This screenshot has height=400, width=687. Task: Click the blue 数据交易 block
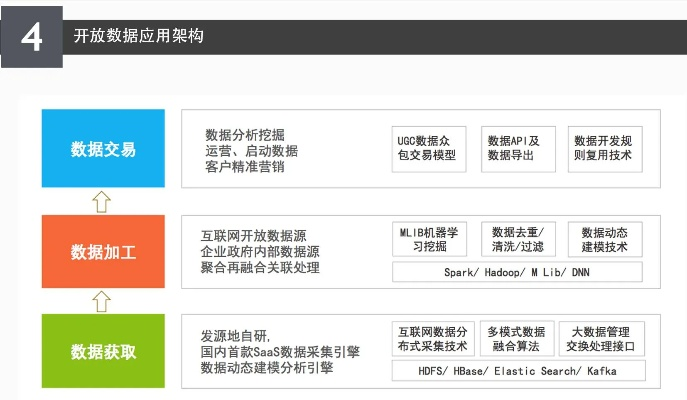(x=103, y=149)
